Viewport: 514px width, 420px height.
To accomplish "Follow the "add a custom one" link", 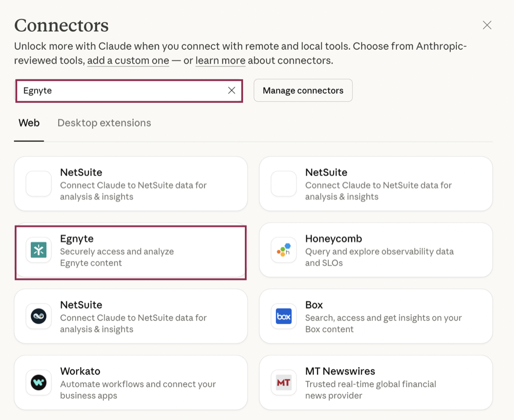I will [x=128, y=61].
